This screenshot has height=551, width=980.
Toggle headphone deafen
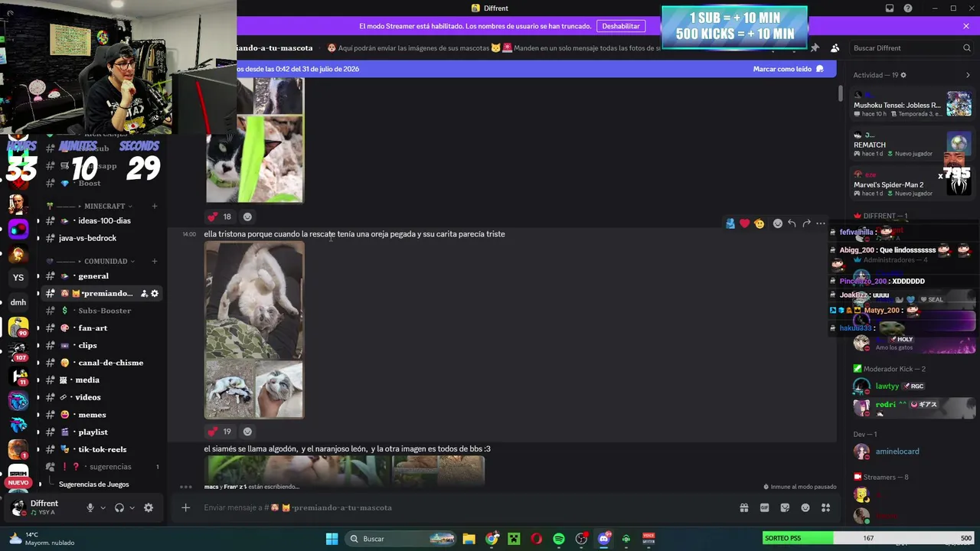(x=119, y=507)
